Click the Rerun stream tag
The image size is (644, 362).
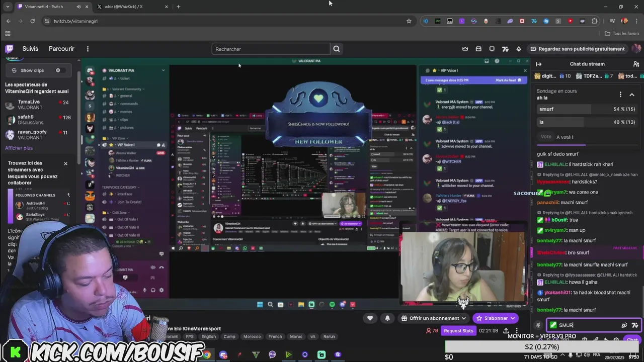coord(329,336)
